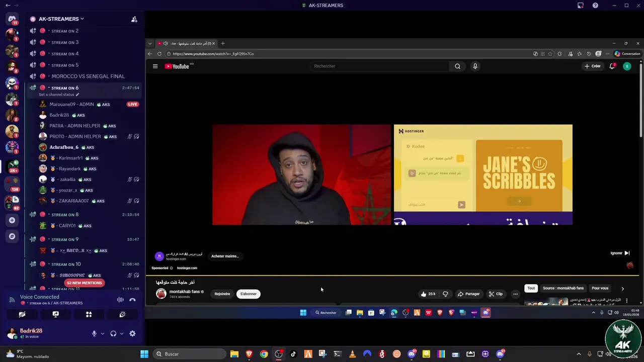Open the browser tab list chevron
644x362 pixels.
(x=150, y=43)
